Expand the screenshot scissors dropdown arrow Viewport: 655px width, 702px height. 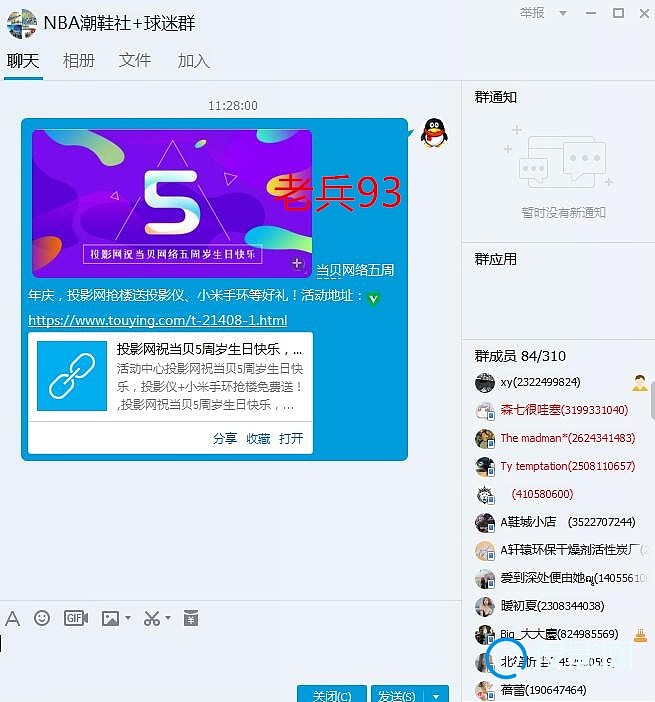(x=168, y=618)
